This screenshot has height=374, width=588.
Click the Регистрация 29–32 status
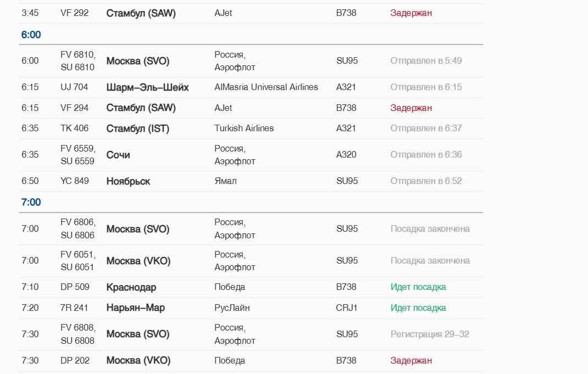click(430, 334)
